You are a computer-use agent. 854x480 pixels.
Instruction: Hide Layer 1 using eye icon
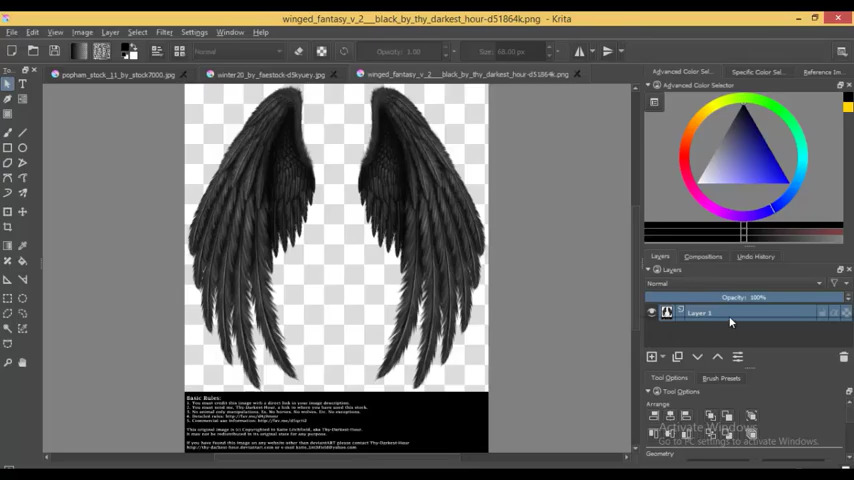point(652,313)
